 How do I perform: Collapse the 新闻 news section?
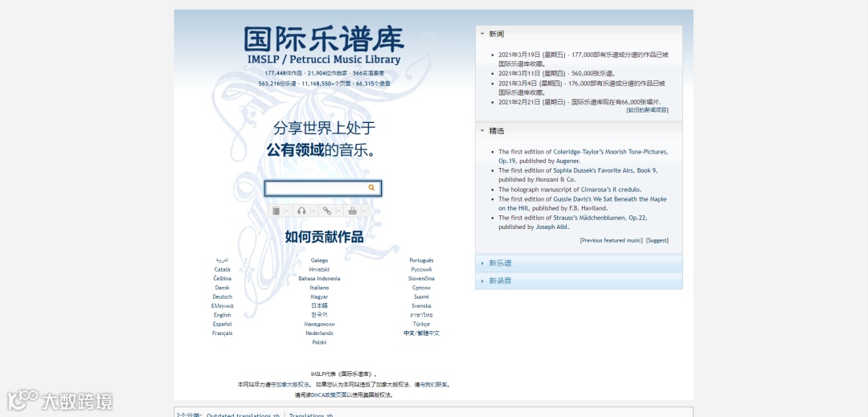[579, 34]
